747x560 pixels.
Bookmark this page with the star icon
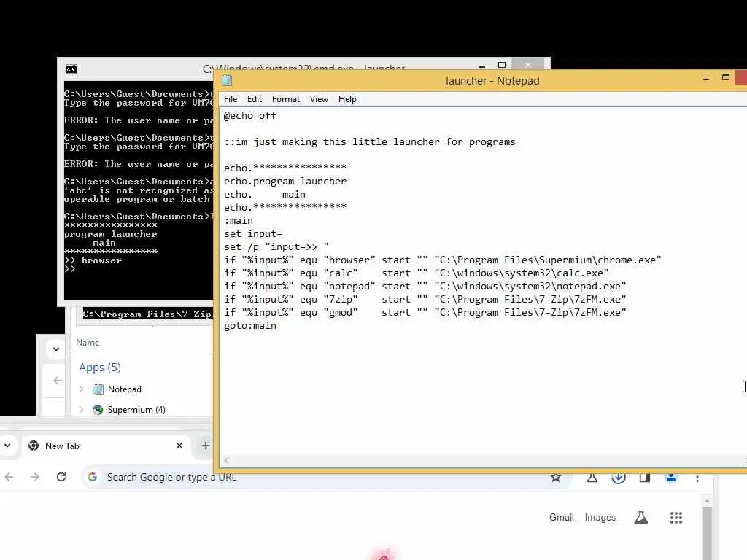555,478
